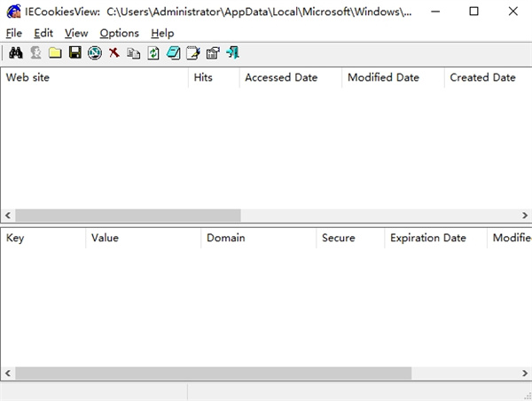This screenshot has height=401, width=532.
Task: Click the green arrows Refresh icon
Action: point(153,53)
